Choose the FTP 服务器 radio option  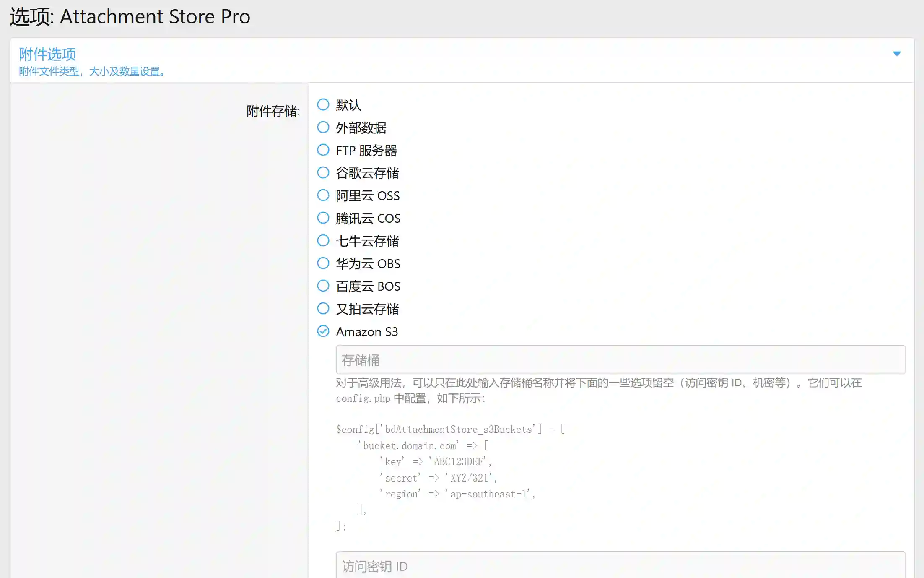(x=323, y=150)
